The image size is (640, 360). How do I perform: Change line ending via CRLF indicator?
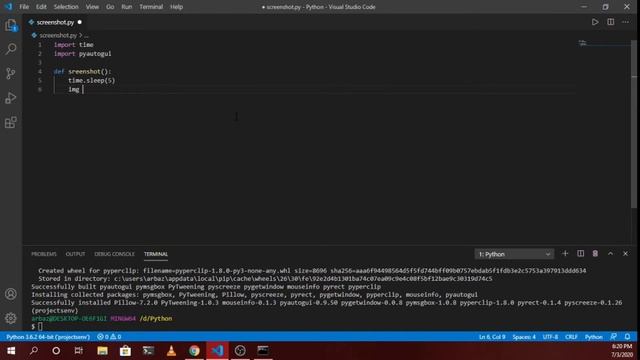pos(571,337)
